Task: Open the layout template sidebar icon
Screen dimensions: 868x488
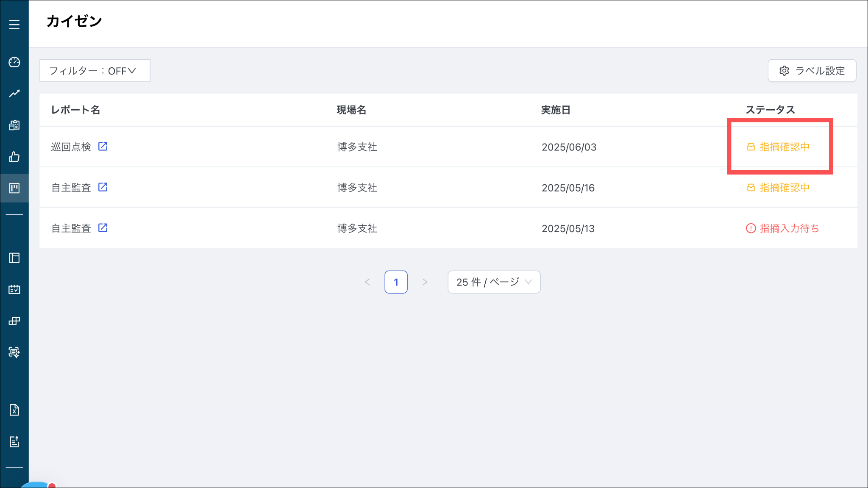Action: pyautogui.click(x=14, y=258)
